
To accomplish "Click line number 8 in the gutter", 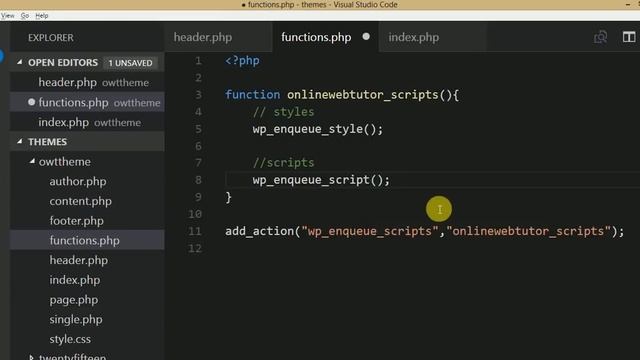I will [198, 180].
